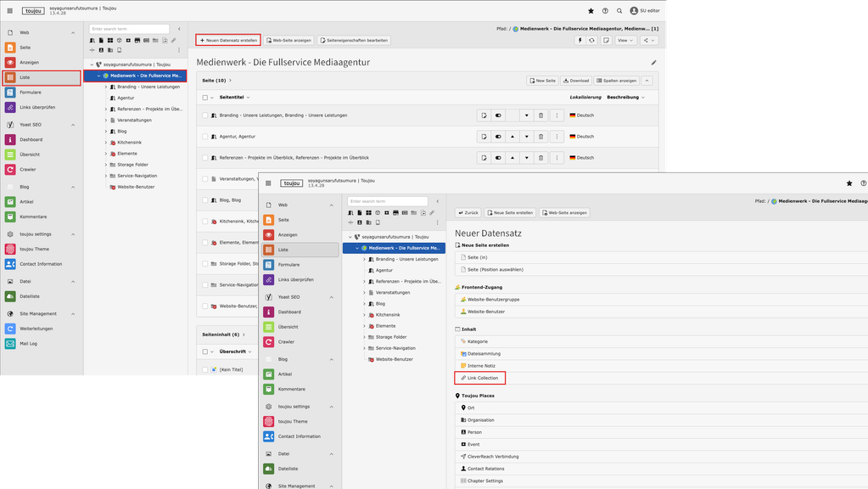
Task: Tick the checkbox for the Branding row
Action: pos(205,115)
